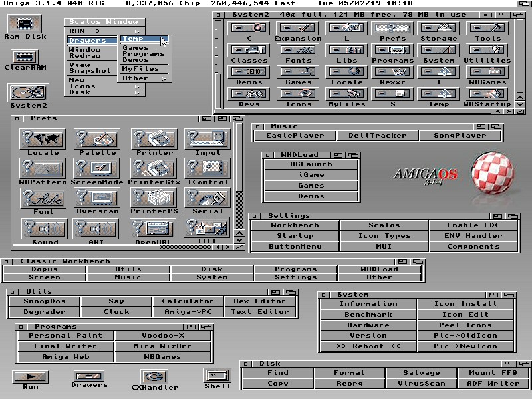Open the Overscan preferences icon

98,198
